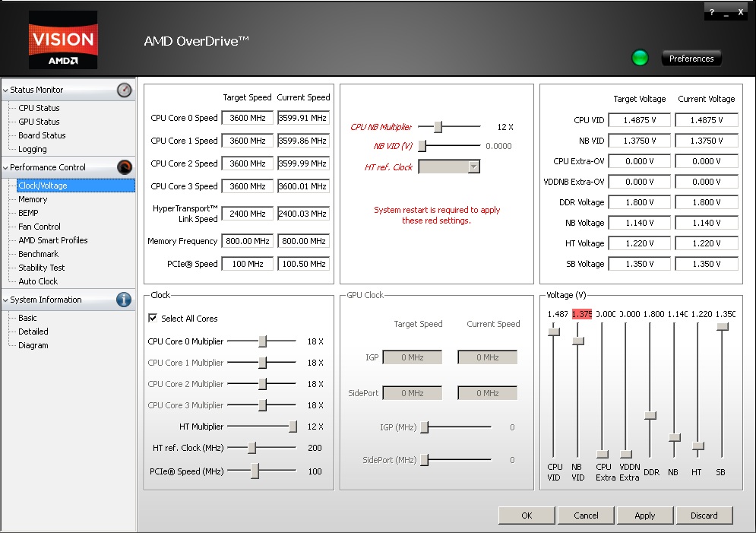The height and width of the screenshot is (533, 756).
Task: Open CPU Status page
Action: (x=39, y=108)
